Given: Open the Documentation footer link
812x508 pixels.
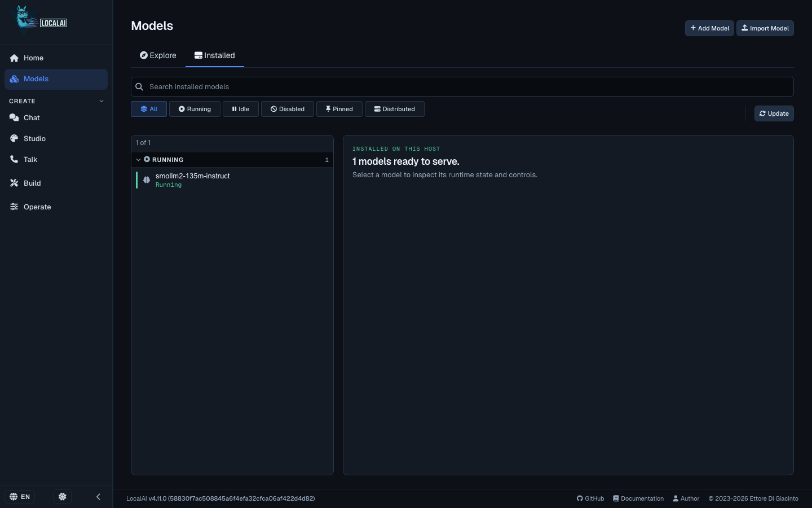Looking at the screenshot, I should pyautogui.click(x=638, y=498).
